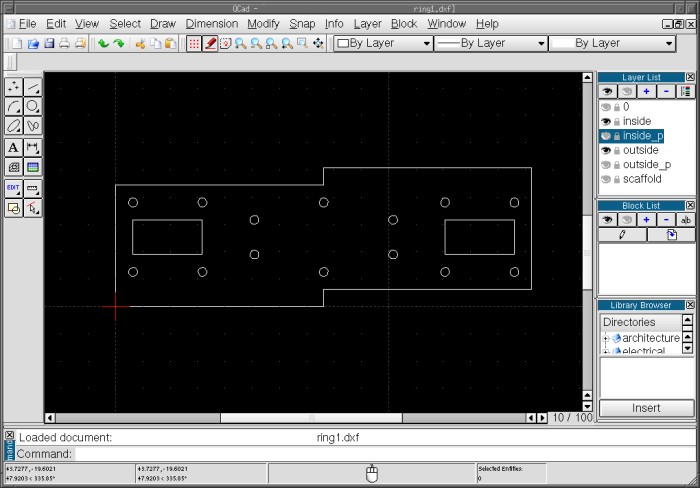Select the raster Image tool
Image resolution: width=700 pixels, height=488 pixels.
click(x=33, y=167)
